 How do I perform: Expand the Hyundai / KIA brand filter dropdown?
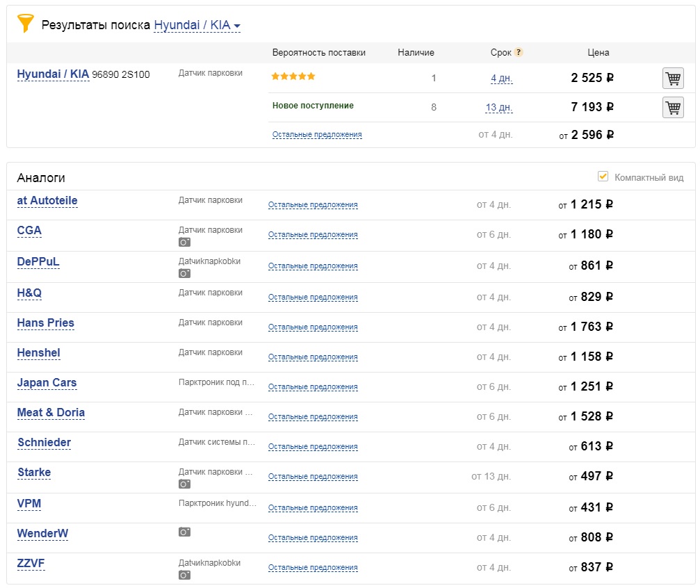point(197,26)
